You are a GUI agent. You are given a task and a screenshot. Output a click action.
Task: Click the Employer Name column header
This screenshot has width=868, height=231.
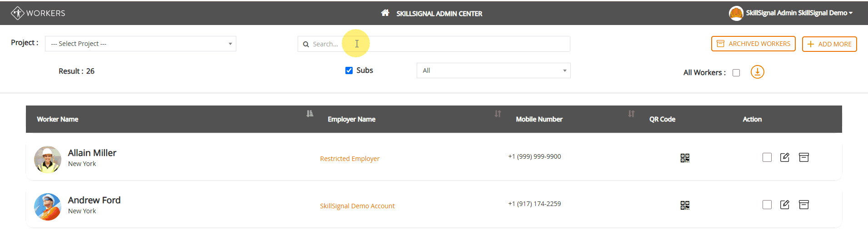351,119
